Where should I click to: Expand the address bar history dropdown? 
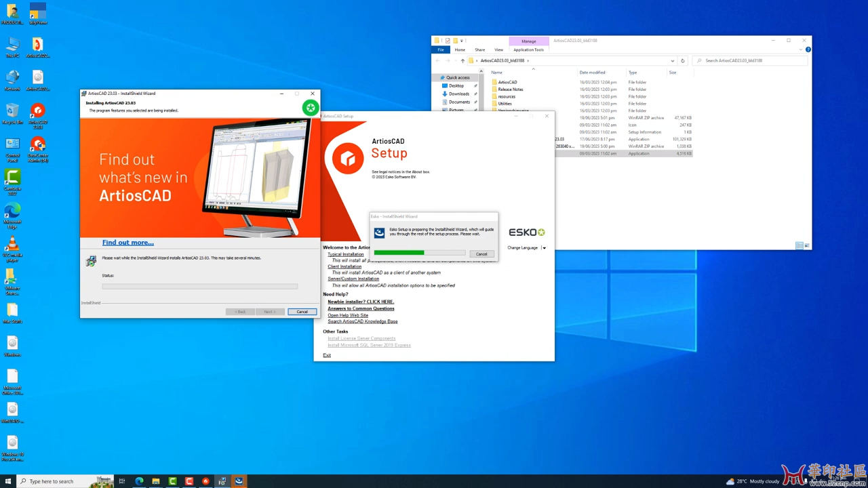pyautogui.click(x=672, y=60)
